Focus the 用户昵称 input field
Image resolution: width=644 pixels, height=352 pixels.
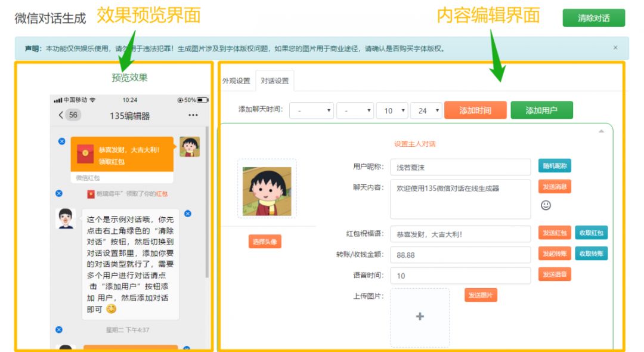(x=460, y=167)
